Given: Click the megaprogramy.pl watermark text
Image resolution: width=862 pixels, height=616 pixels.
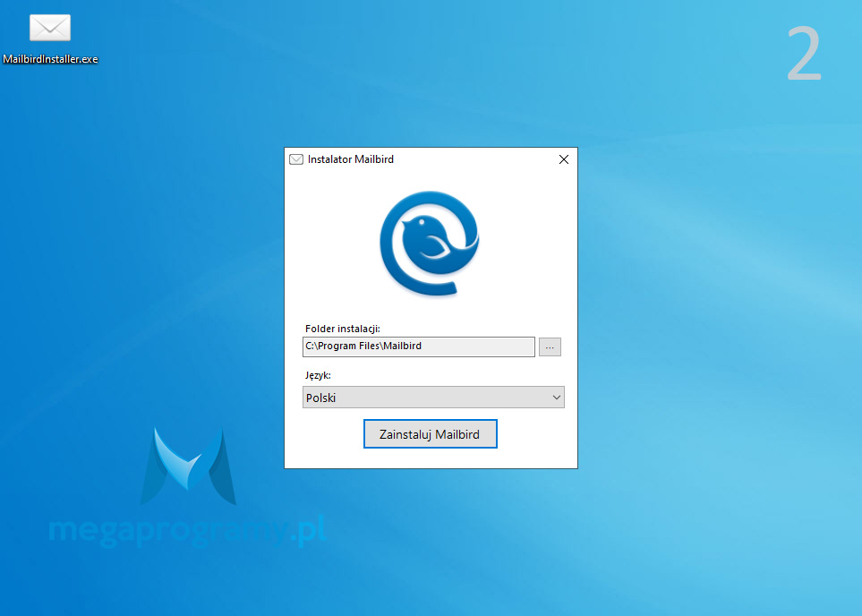Looking at the screenshot, I should 186,531.
